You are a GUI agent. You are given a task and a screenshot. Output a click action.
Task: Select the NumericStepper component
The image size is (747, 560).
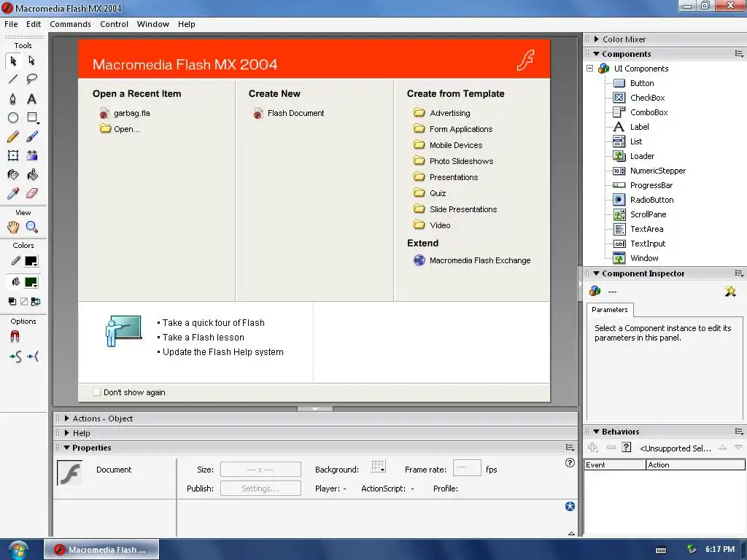[x=649, y=171]
